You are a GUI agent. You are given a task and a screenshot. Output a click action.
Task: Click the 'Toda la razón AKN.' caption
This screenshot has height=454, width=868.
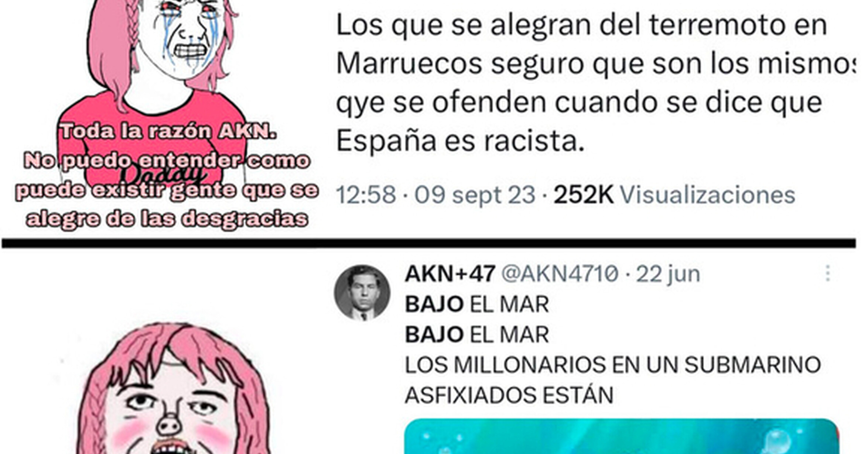(x=168, y=131)
